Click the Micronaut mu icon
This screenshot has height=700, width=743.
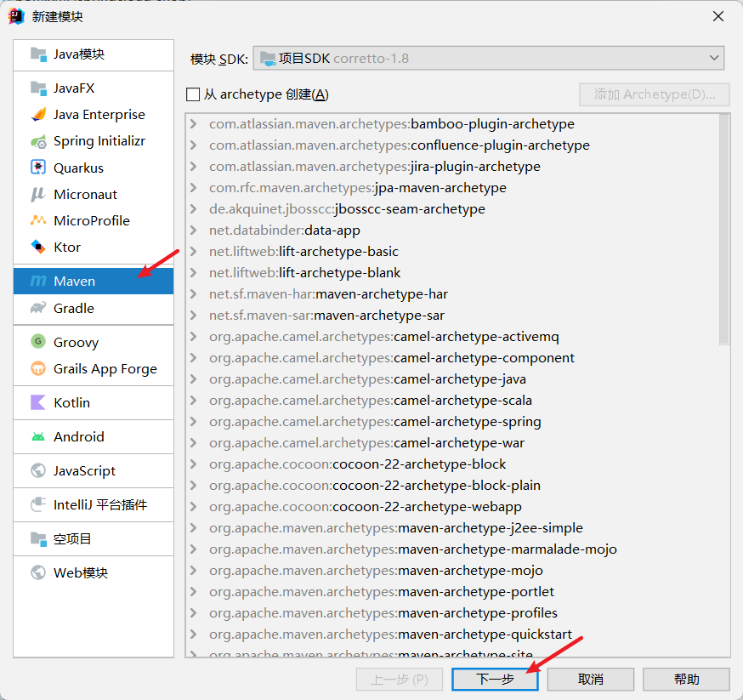[x=38, y=194]
